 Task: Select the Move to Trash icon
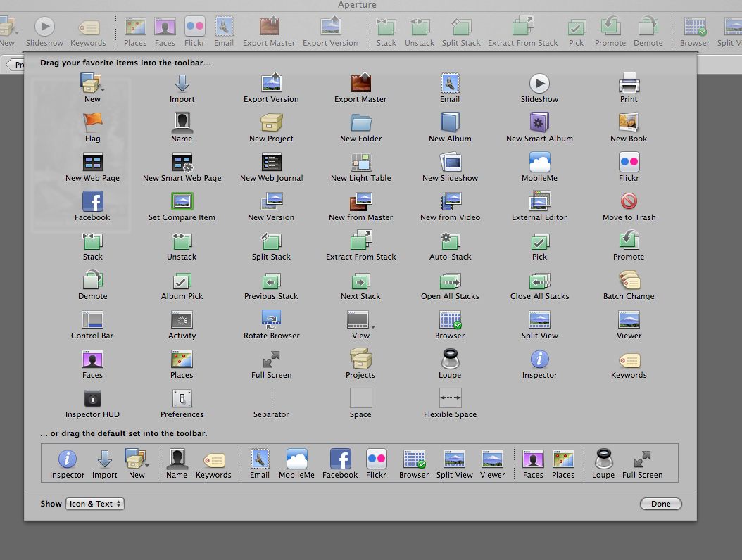pyautogui.click(x=629, y=201)
